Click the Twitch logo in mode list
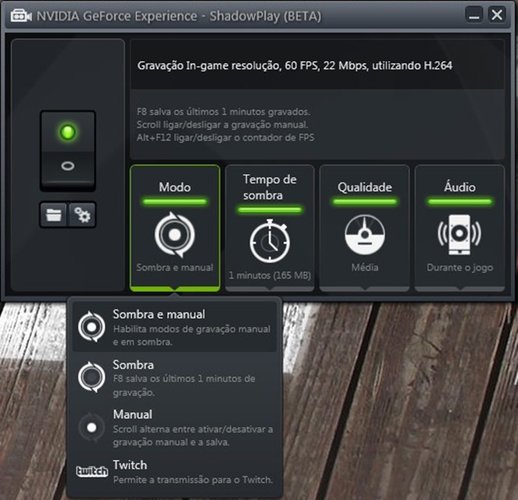The height and width of the screenshot is (500, 518). [x=92, y=472]
